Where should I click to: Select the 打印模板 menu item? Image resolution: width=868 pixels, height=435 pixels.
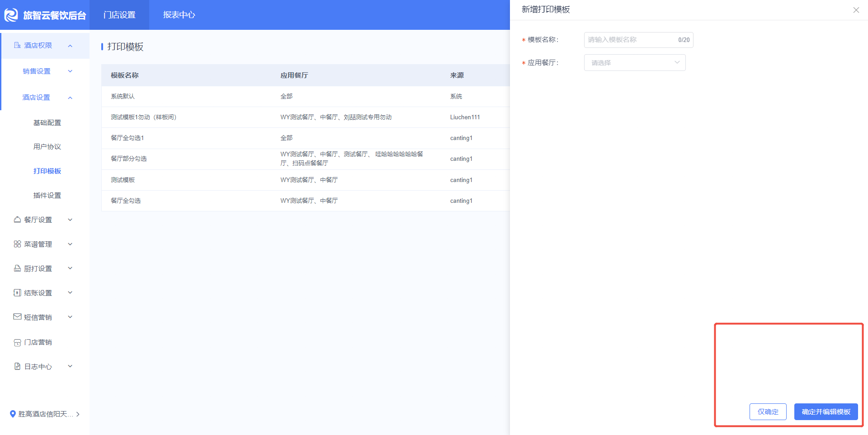click(x=47, y=171)
